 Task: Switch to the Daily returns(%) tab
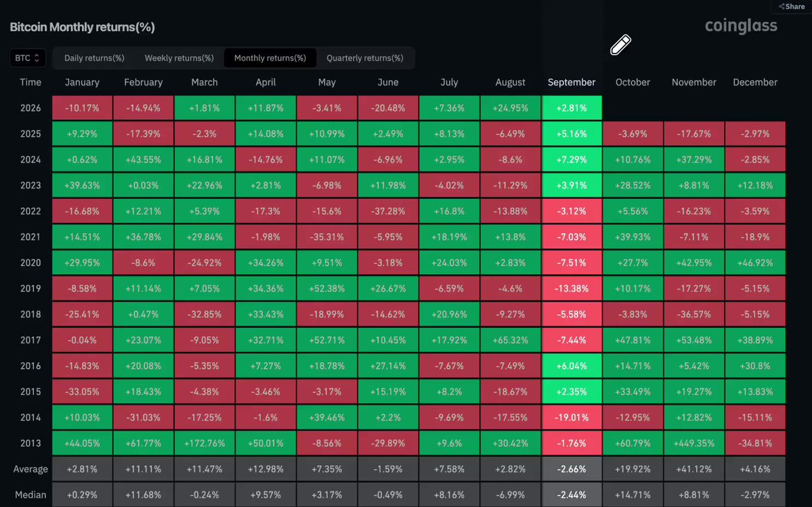(94, 58)
